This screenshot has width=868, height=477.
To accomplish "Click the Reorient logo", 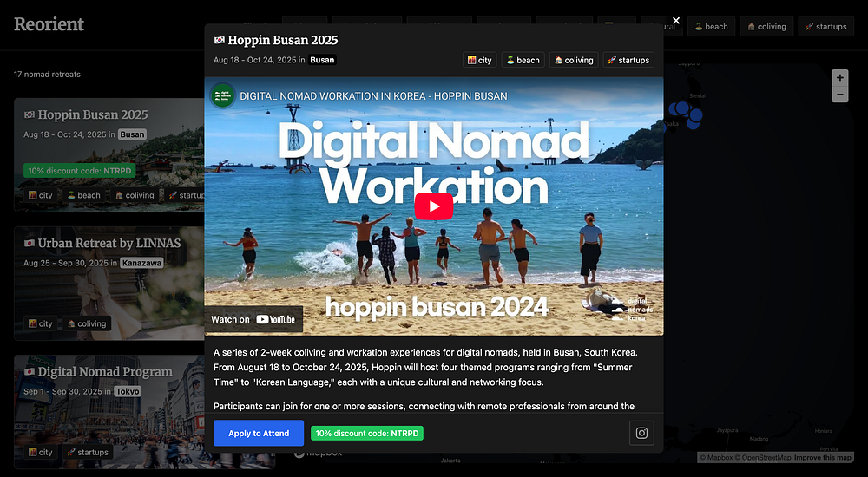I will click(49, 24).
